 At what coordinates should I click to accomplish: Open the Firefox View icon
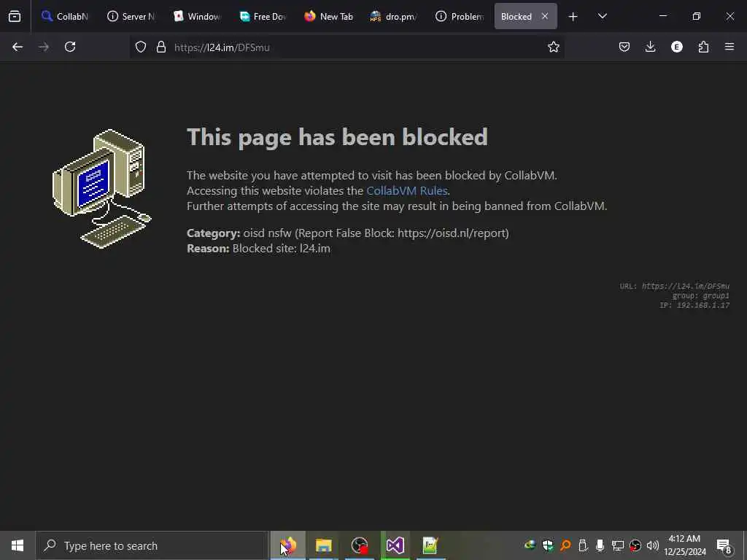[15, 16]
